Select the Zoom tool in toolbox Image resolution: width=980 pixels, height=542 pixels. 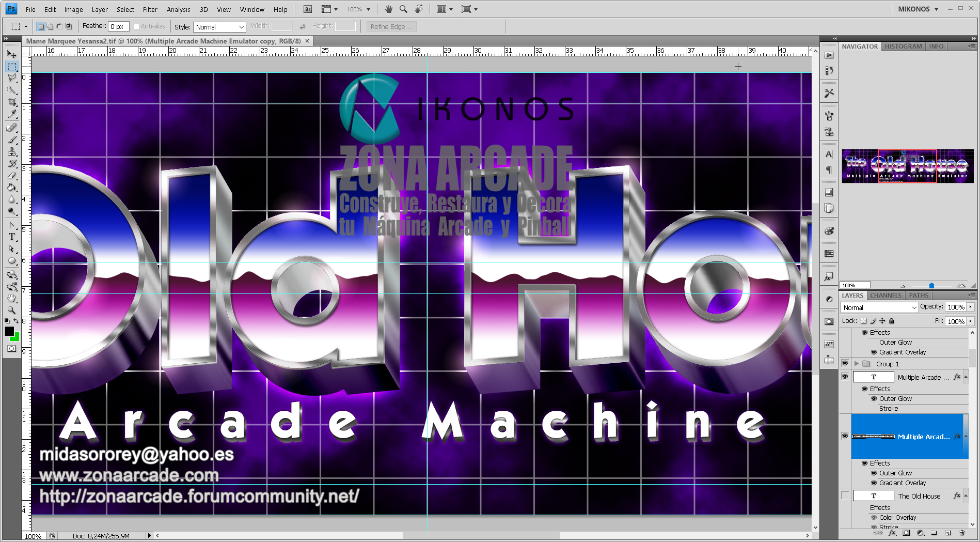12,310
